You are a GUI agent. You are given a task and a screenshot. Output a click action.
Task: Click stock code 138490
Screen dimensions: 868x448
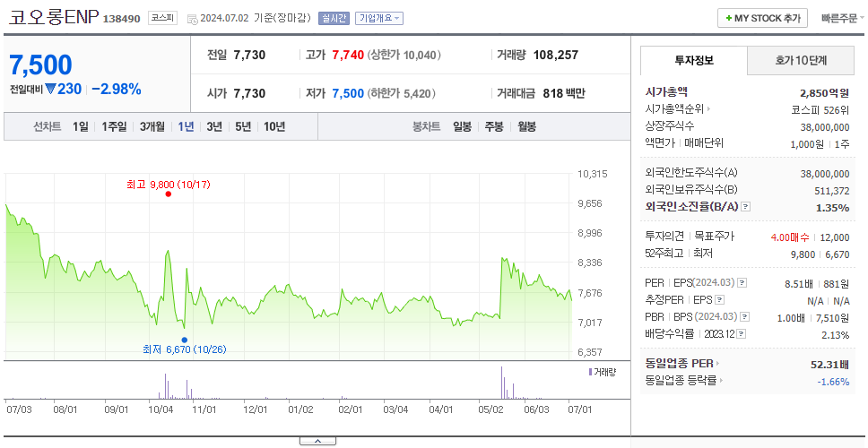coord(122,19)
